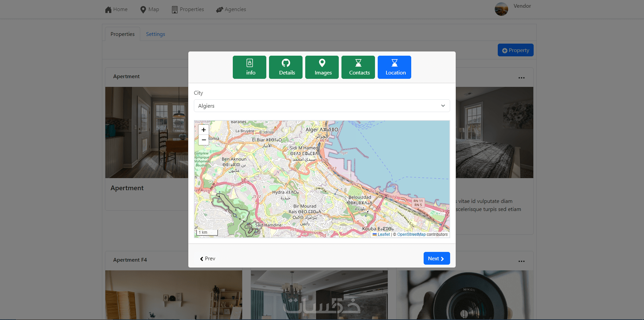Zoom in on the map
Image resolution: width=644 pixels, height=320 pixels.
(x=204, y=130)
